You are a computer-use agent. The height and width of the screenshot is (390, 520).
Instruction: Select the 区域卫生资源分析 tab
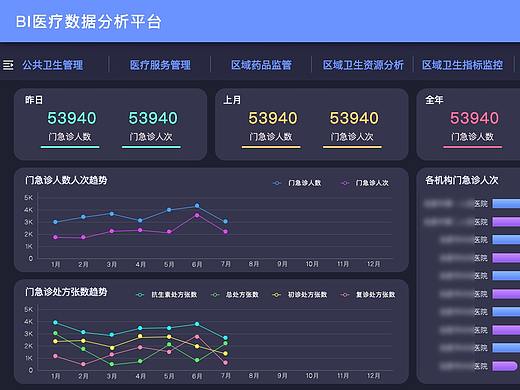pos(363,65)
